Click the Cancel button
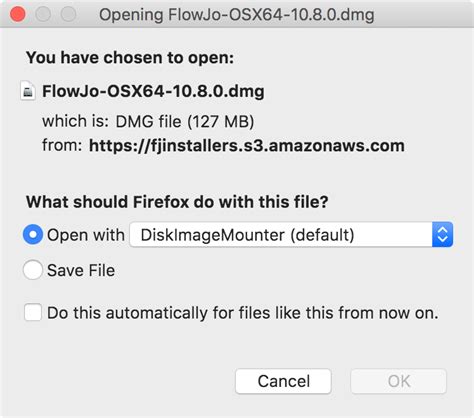 (x=283, y=381)
